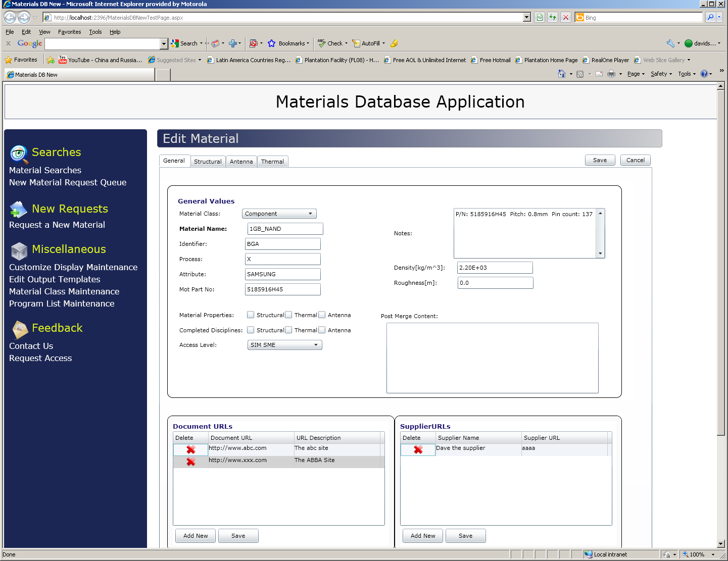The width and height of the screenshot is (728, 561).
Task: Open the Material Class Component dropdown
Action: (x=279, y=214)
